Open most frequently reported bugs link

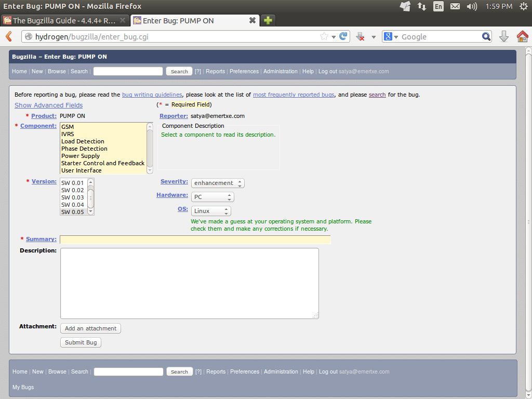coord(294,95)
